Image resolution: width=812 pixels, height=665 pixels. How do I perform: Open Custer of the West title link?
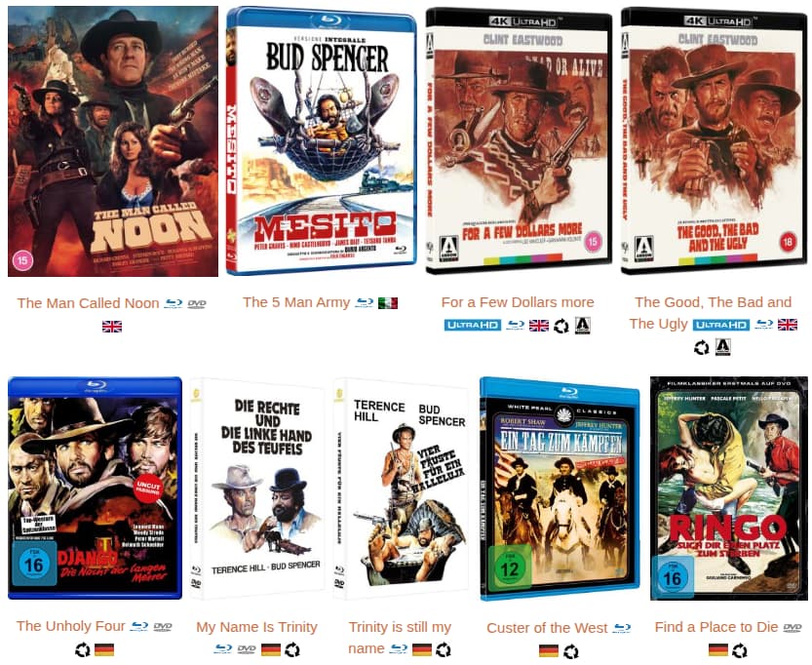click(547, 628)
